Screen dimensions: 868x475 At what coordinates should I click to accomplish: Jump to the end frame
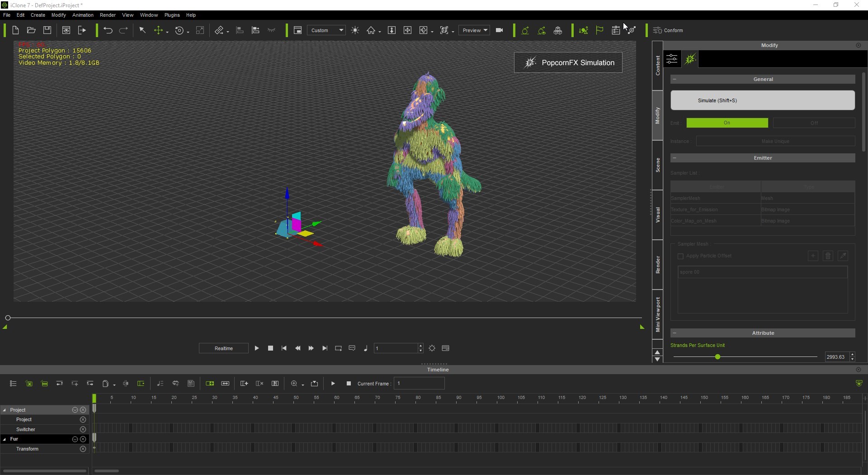pyautogui.click(x=325, y=348)
